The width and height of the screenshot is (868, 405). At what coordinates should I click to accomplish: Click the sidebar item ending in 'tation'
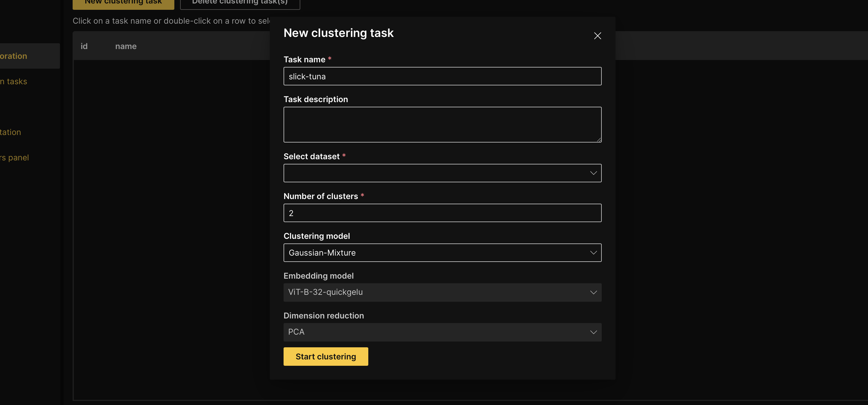[10, 132]
